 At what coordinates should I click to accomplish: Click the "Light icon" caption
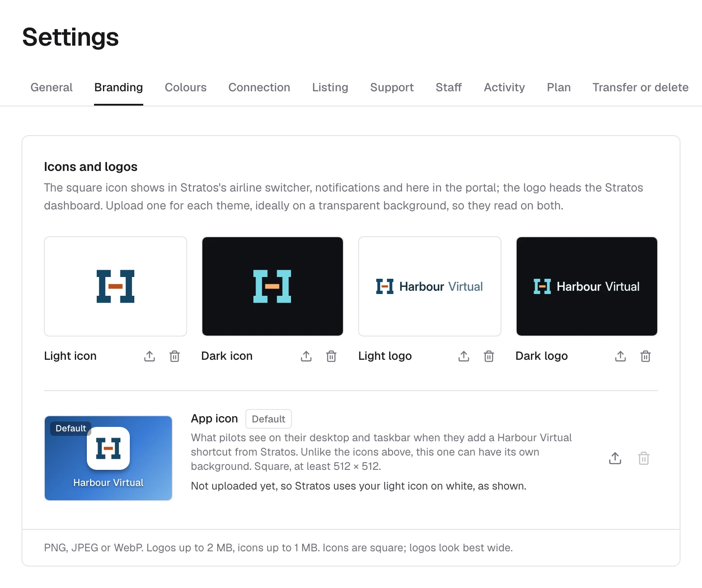70,356
